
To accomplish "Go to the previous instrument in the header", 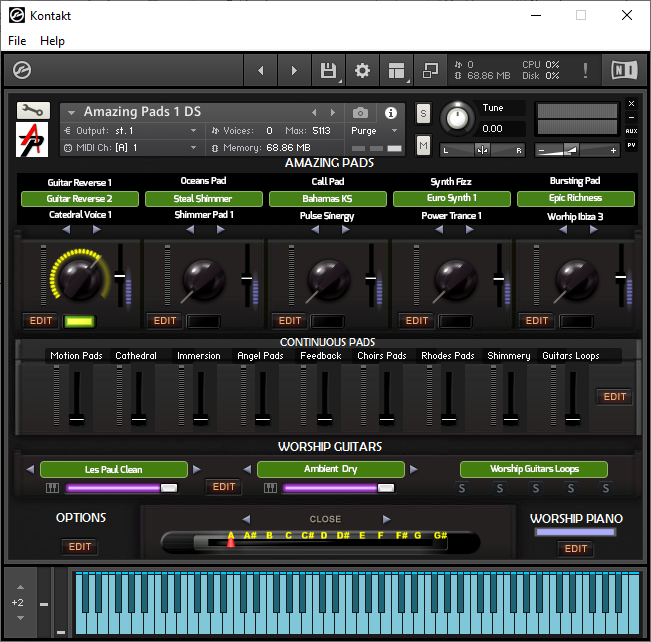I will 260,71.
